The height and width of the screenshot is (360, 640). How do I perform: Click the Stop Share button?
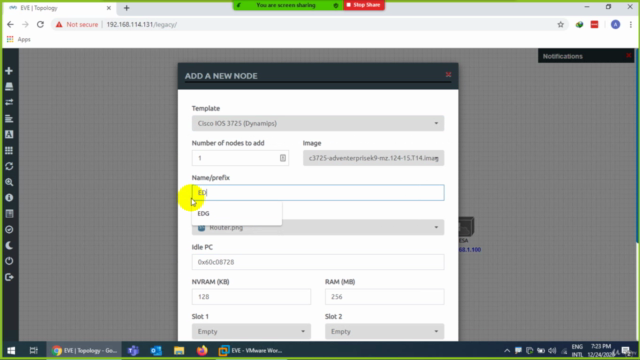(x=364, y=5)
